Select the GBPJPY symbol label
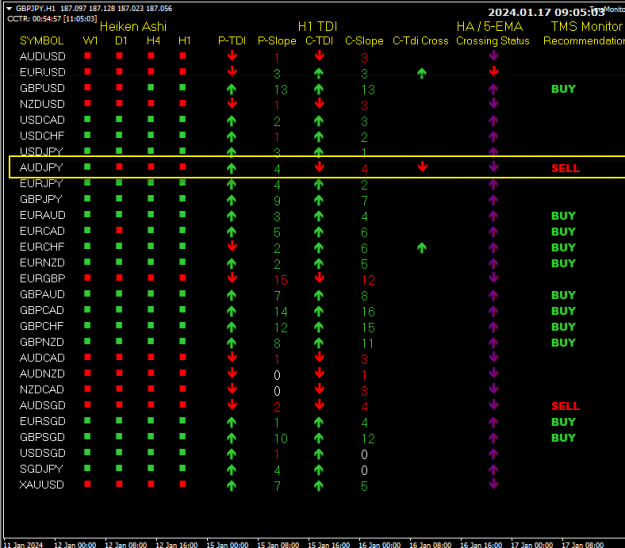Viewport: 625px width, 548px height. [x=41, y=199]
